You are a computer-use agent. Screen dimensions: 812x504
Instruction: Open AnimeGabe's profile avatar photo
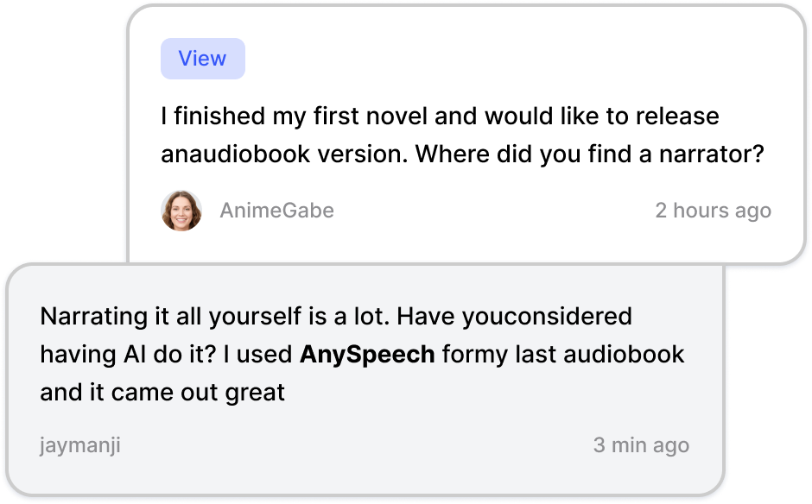tap(181, 211)
